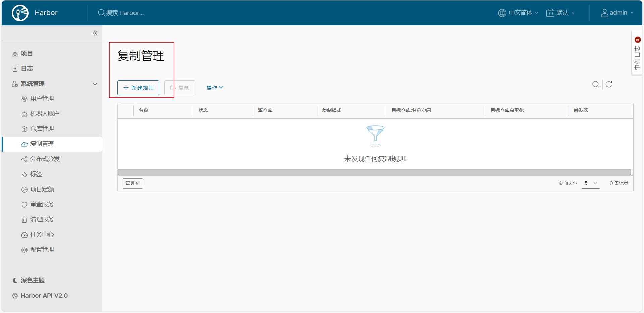Viewport: 644px width, 313px height.
Task: Click the 复制模式 column header
Action: click(x=332, y=110)
